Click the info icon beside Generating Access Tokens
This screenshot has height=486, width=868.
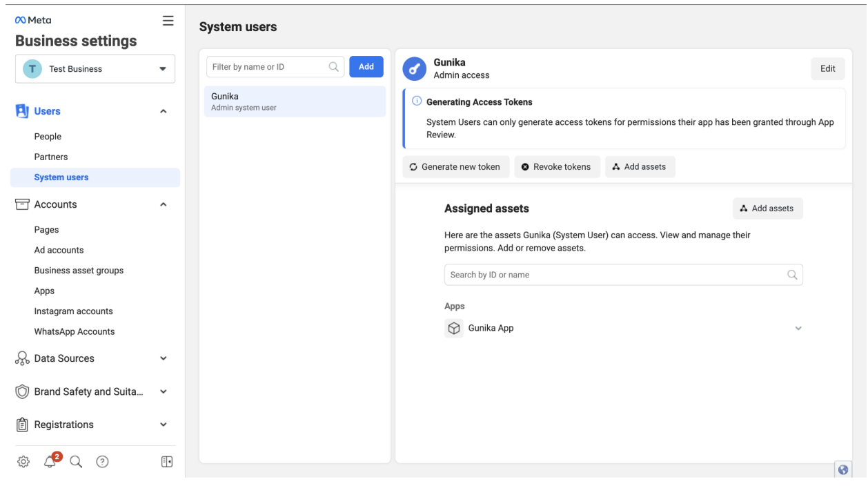click(417, 101)
